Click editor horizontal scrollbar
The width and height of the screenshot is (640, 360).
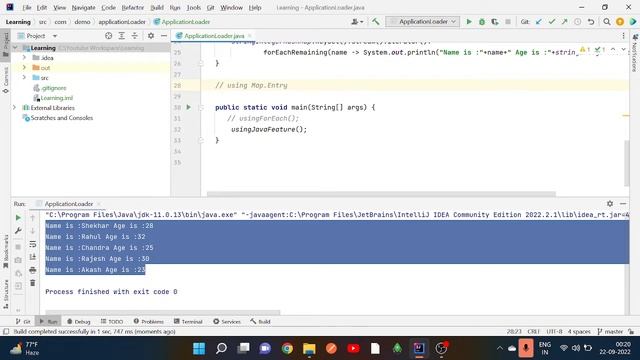(x=381, y=194)
